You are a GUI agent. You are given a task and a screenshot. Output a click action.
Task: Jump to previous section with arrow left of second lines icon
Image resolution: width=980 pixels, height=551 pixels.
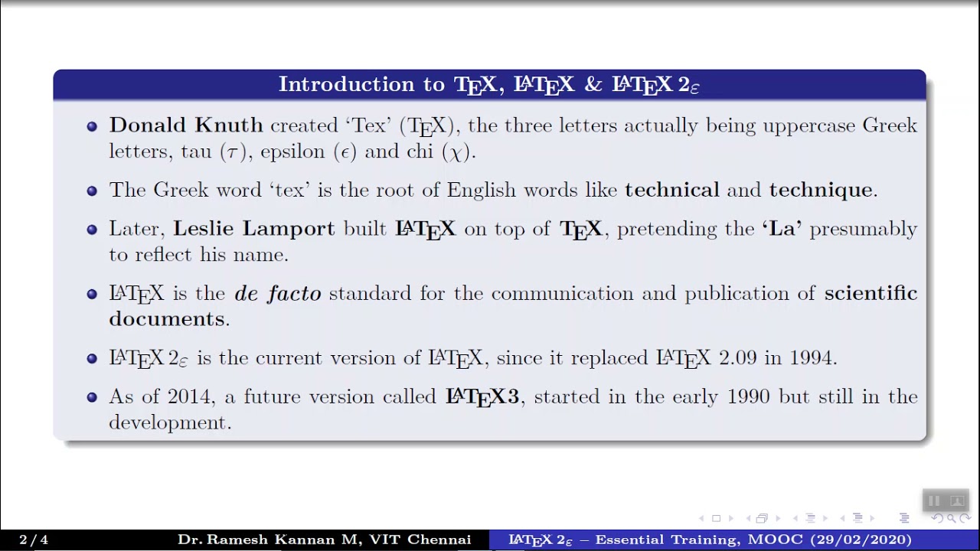point(842,518)
